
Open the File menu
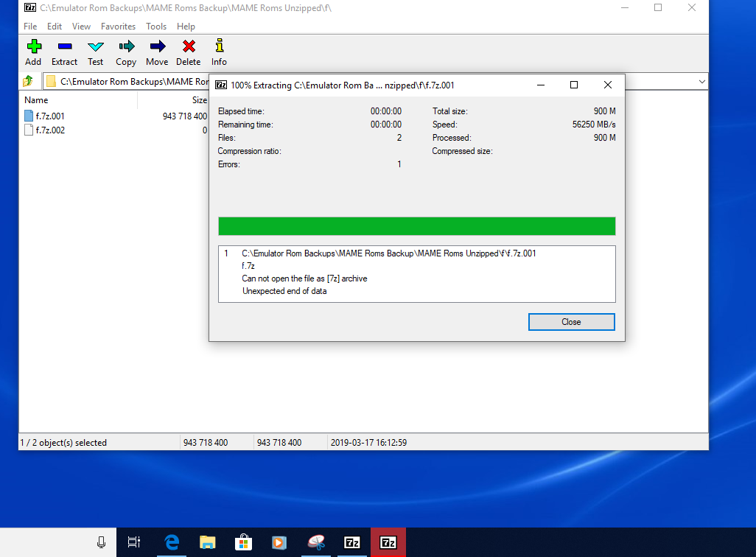30,27
